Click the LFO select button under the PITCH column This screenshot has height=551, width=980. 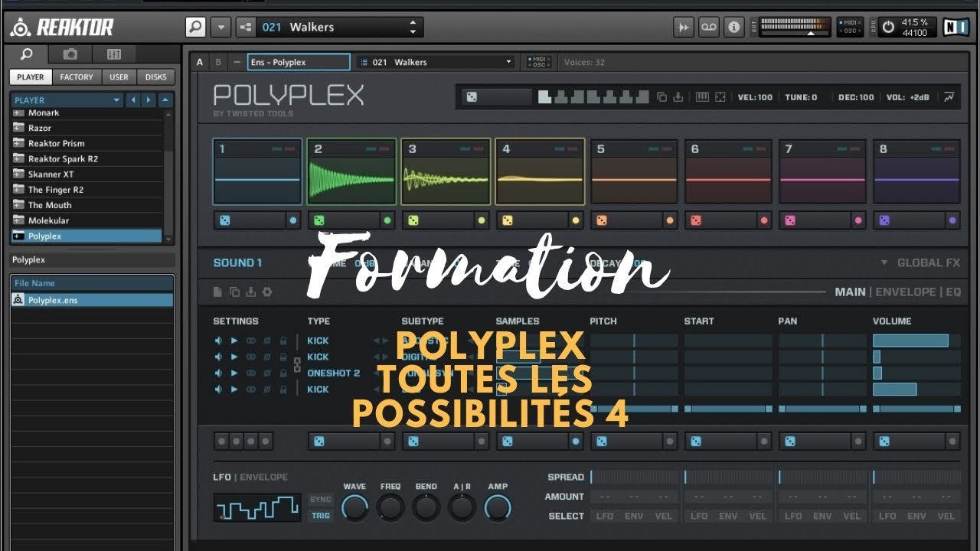pyautogui.click(x=605, y=516)
